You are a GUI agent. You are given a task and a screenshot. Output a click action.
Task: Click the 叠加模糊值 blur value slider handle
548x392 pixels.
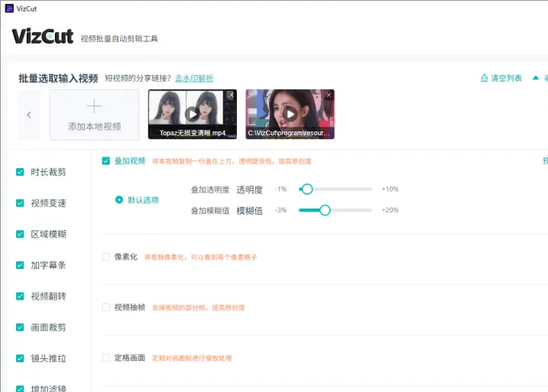coord(325,210)
